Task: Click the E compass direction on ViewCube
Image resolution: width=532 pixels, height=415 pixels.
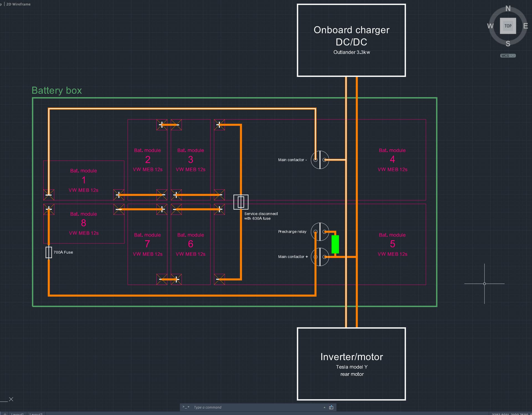Action: point(525,26)
